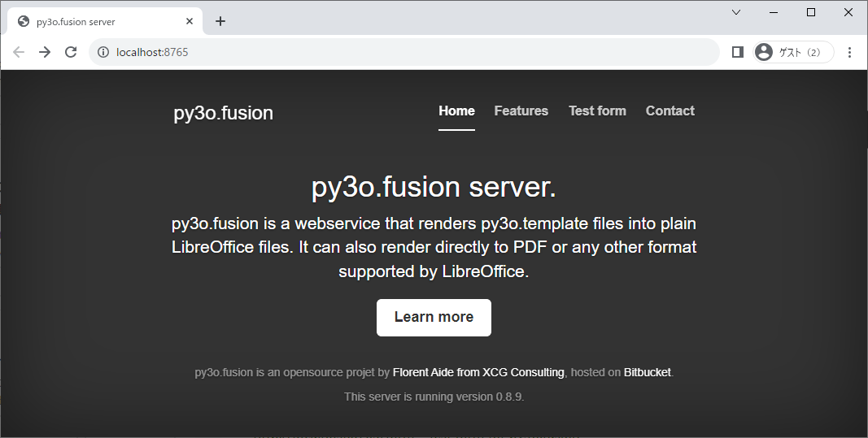
Task: Open the Chrome three-dot menu
Action: tap(849, 52)
